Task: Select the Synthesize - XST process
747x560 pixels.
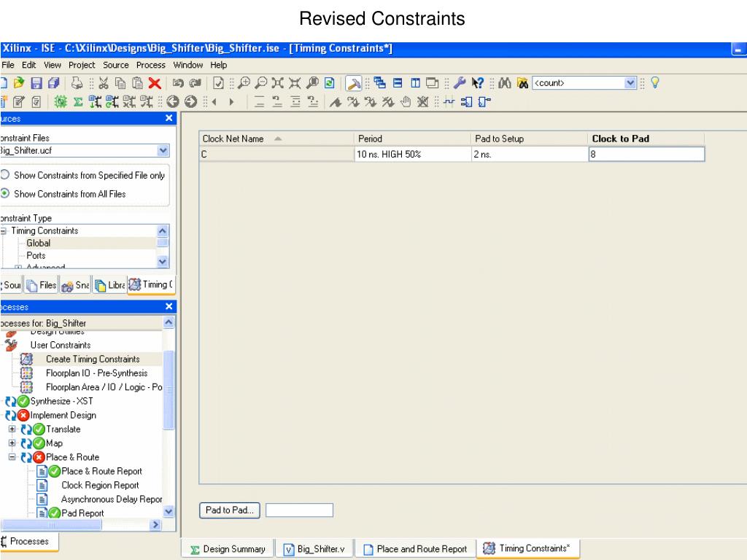Action: [x=61, y=401]
